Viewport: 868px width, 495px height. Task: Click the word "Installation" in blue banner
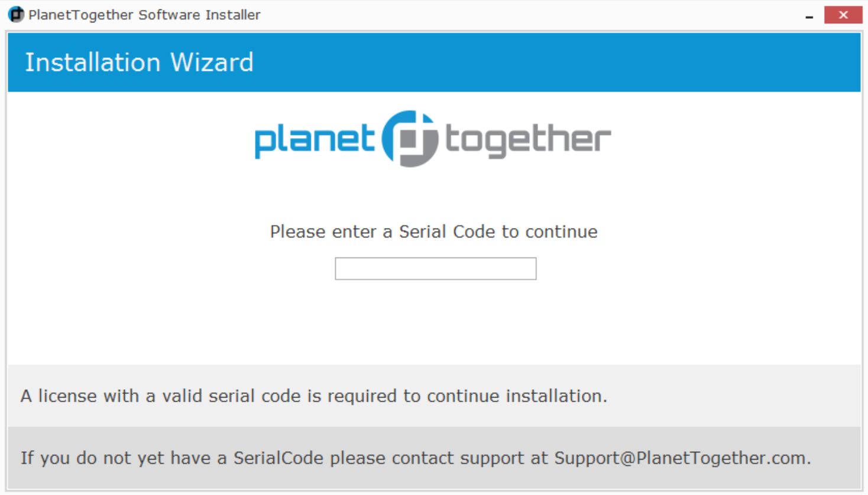(x=92, y=63)
